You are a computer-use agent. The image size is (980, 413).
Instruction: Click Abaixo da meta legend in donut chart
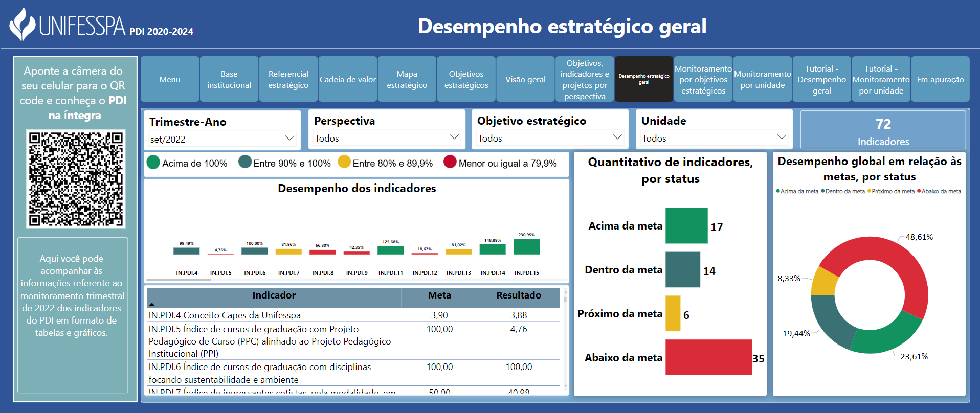pyautogui.click(x=939, y=191)
